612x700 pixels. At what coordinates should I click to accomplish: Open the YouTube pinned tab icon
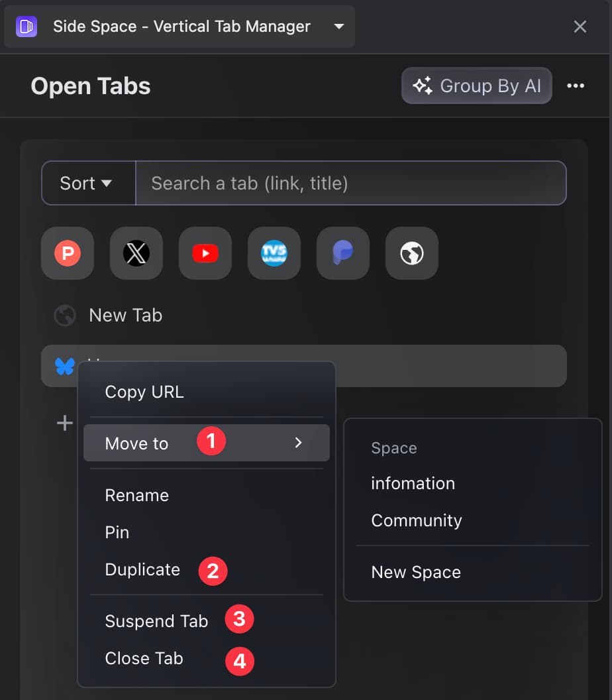205,253
